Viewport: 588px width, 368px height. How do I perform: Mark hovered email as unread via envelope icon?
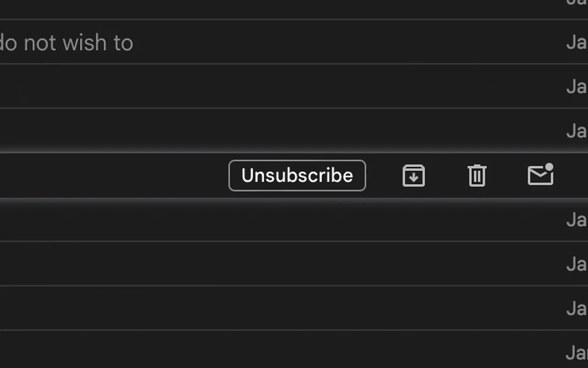tap(540, 175)
